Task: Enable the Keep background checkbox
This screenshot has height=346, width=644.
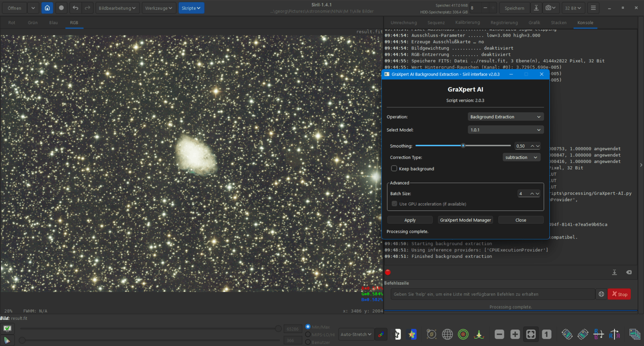Action: tap(394, 169)
